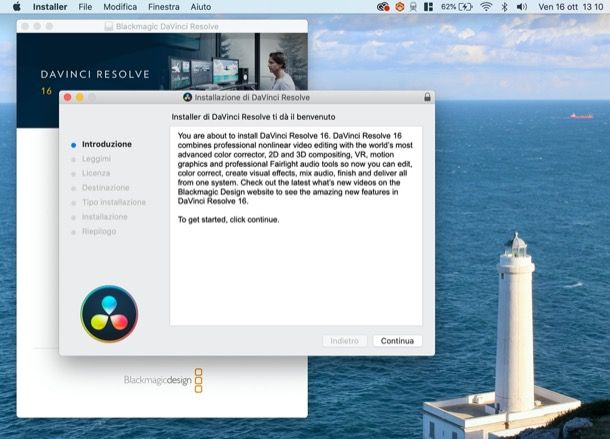610x439 pixels.
Task: Open the Apple menu
Action: pyautogui.click(x=16, y=7)
